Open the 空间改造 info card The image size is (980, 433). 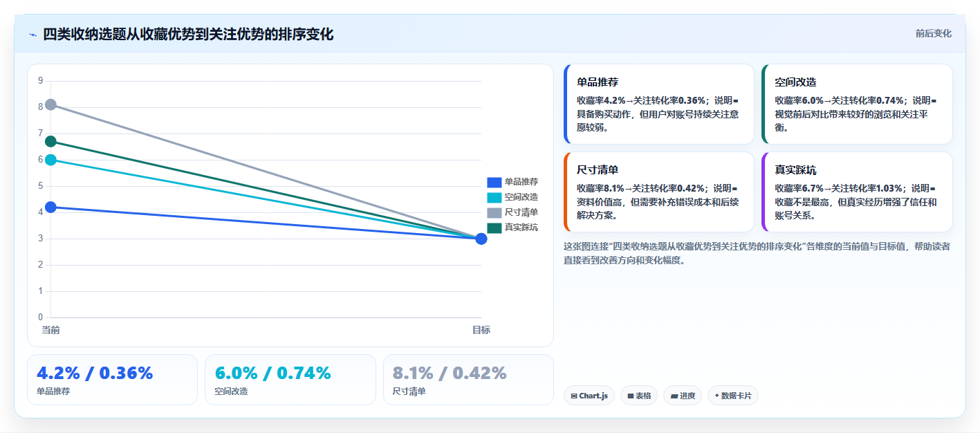[857, 104]
